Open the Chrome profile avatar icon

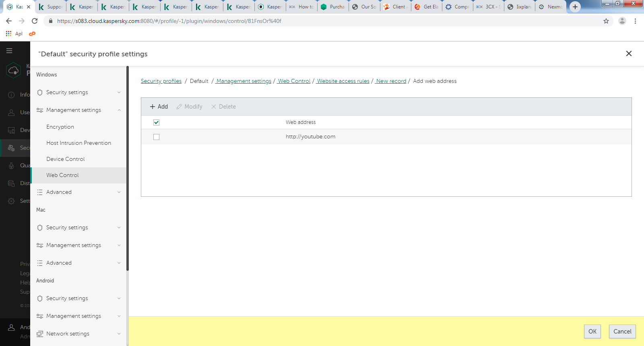pyautogui.click(x=622, y=21)
